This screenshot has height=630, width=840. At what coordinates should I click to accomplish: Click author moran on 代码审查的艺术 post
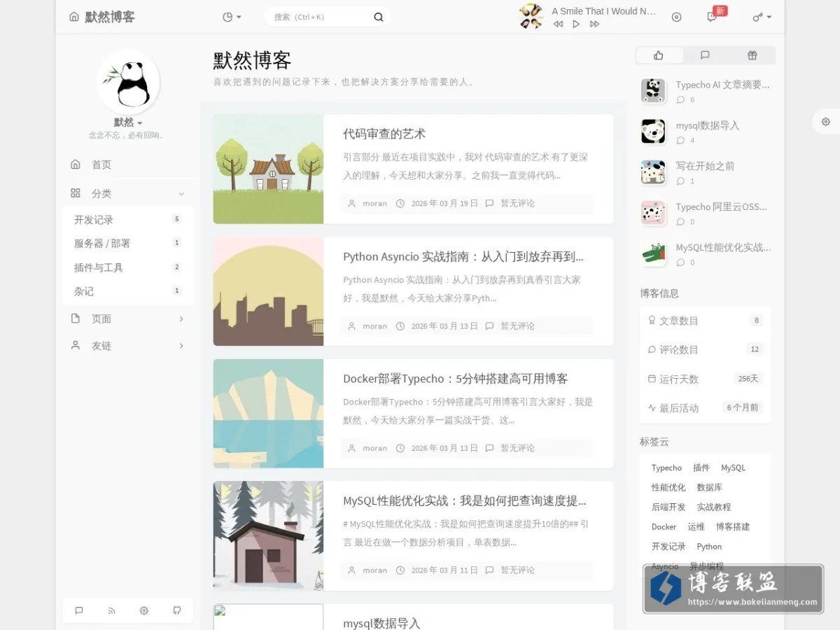pyautogui.click(x=374, y=203)
